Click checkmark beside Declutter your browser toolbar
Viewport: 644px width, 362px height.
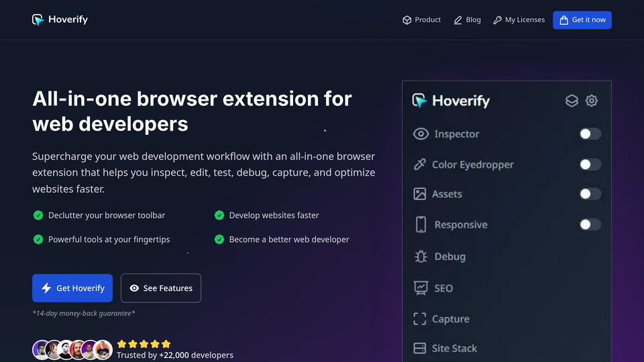tap(38, 215)
